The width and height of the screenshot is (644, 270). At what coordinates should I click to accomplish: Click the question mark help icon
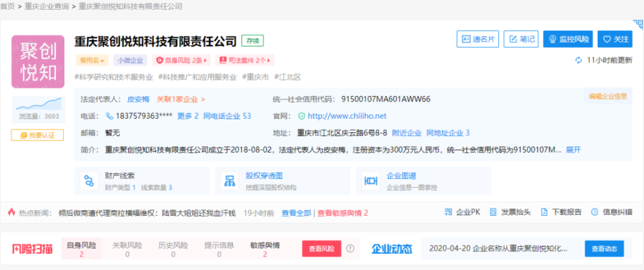tap(350, 248)
